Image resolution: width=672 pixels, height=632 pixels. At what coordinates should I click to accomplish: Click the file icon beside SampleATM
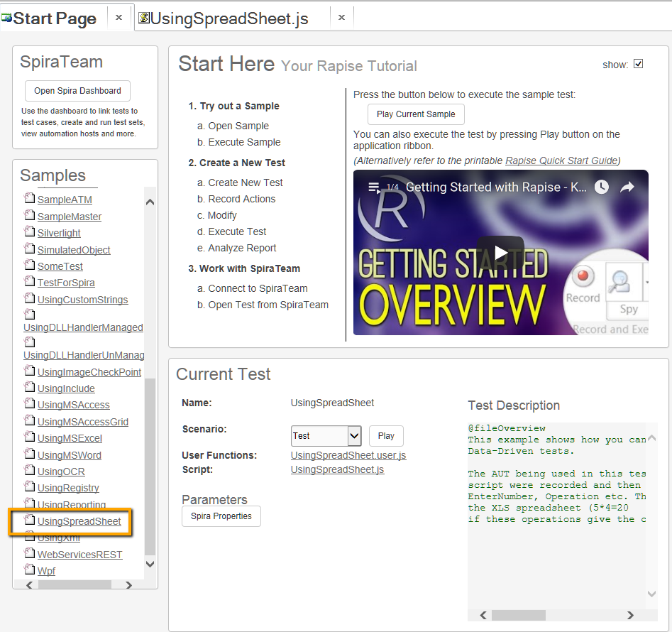tap(30, 199)
